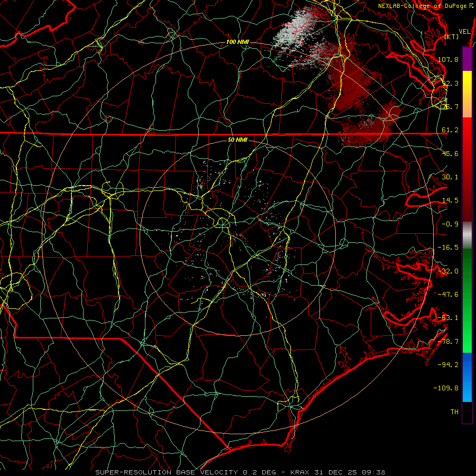Click the 50 NMI range ring label

click(237, 140)
